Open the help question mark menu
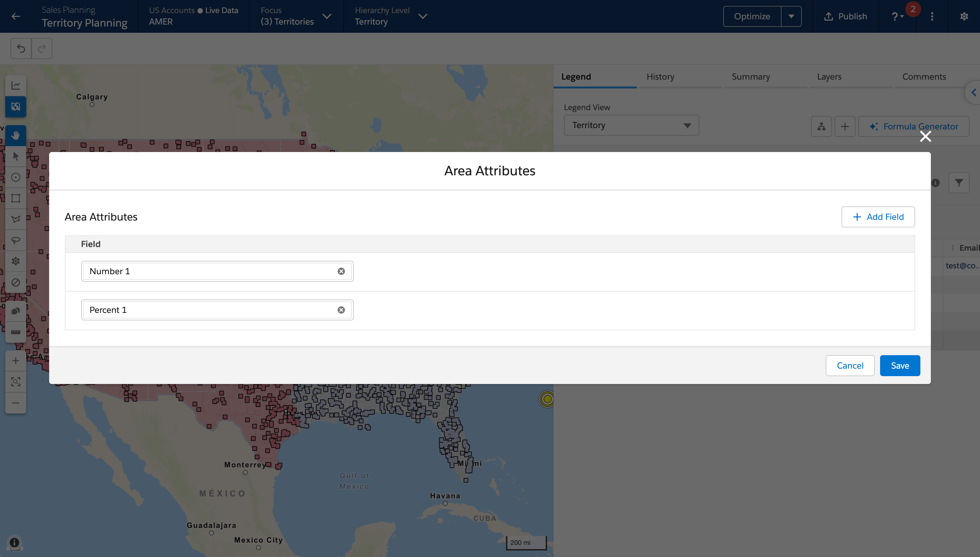Image resolution: width=980 pixels, height=557 pixels. tap(897, 16)
